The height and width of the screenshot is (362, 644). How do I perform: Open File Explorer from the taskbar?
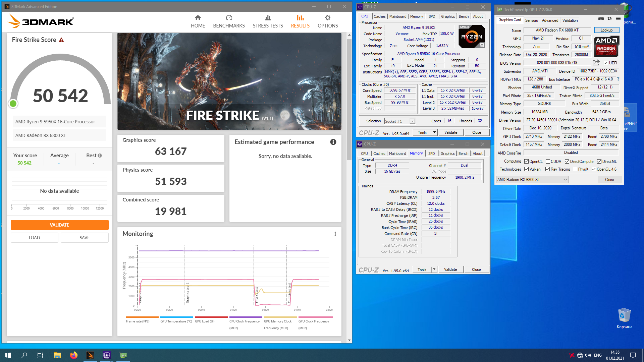point(57,355)
